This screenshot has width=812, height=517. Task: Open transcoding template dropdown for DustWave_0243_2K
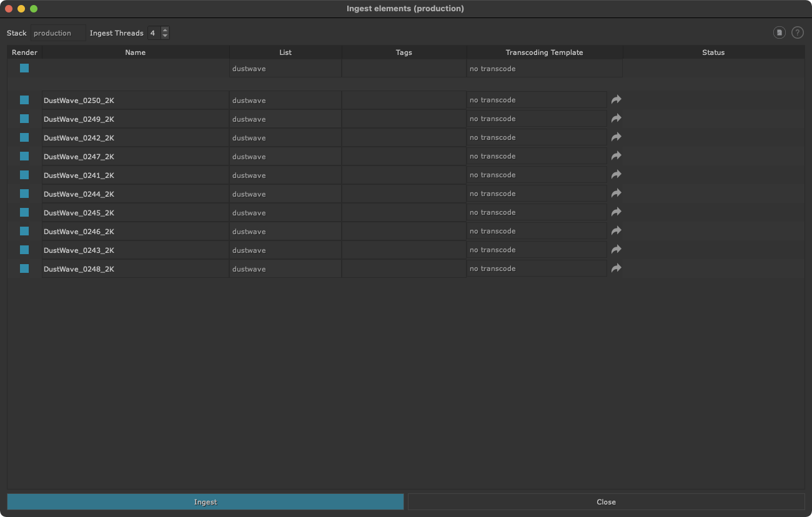coord(537,250)
